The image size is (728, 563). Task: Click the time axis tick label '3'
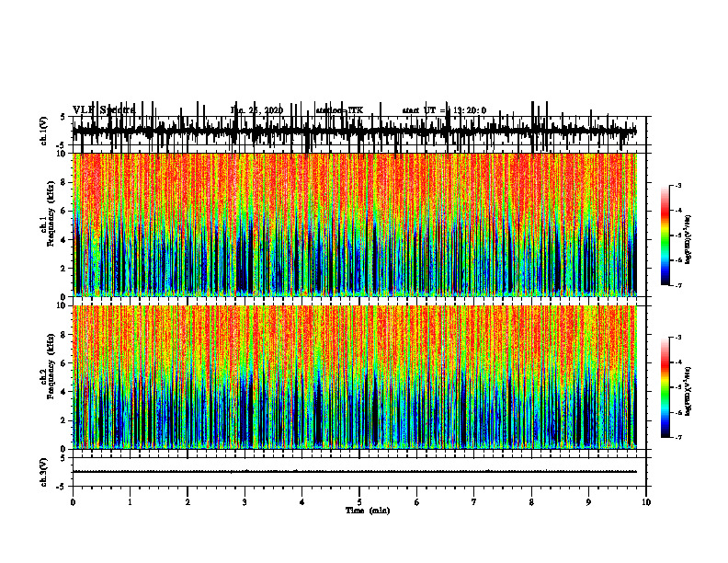(x=245, y=502)
